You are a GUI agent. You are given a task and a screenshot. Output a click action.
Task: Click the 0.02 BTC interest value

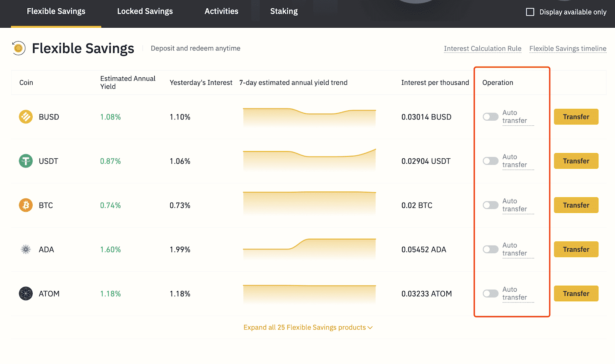[x=417, y=205]
